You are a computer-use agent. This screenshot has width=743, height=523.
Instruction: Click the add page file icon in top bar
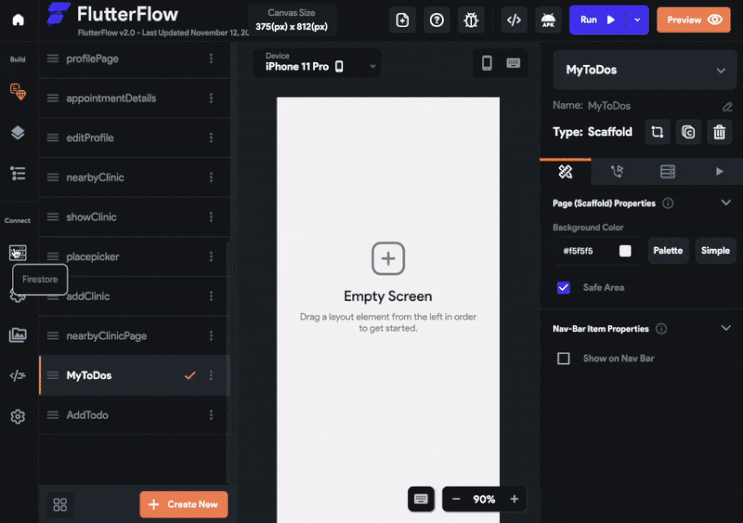[x=402, y=20]
